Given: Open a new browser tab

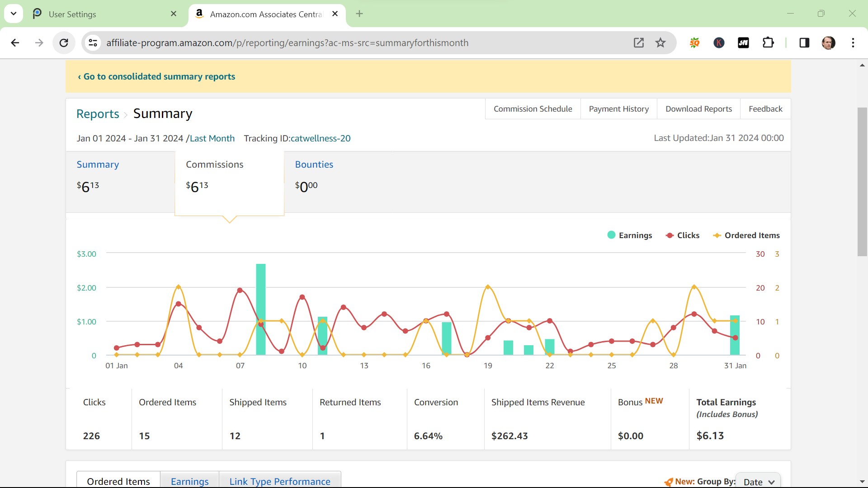Looking at the screenshot, I should tap(359, 14).
